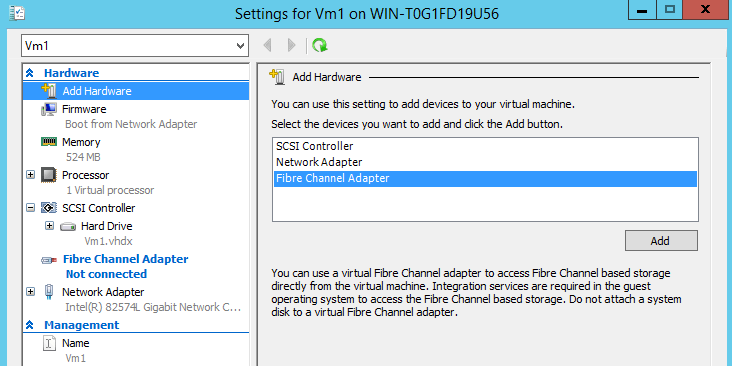Click the Add button
This screenshot has width=732, height=366.
pyautogui.click(x=661, y=241)
